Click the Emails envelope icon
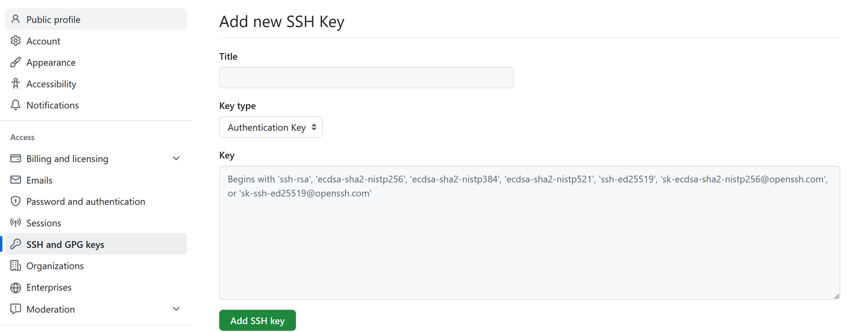868x332 pixels. point(16,180)
